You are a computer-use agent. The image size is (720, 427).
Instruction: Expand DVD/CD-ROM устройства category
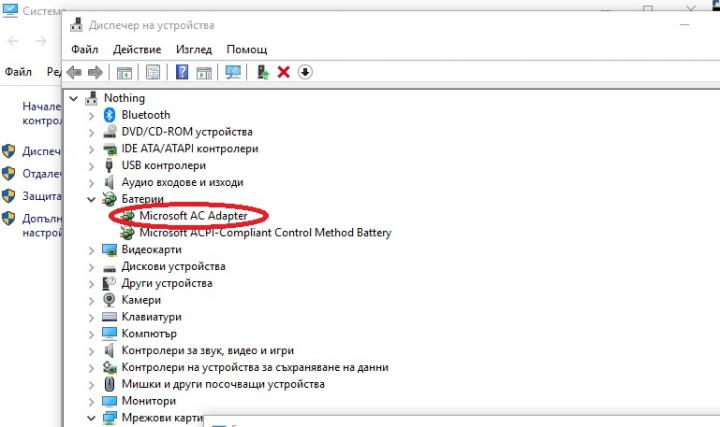91,132
